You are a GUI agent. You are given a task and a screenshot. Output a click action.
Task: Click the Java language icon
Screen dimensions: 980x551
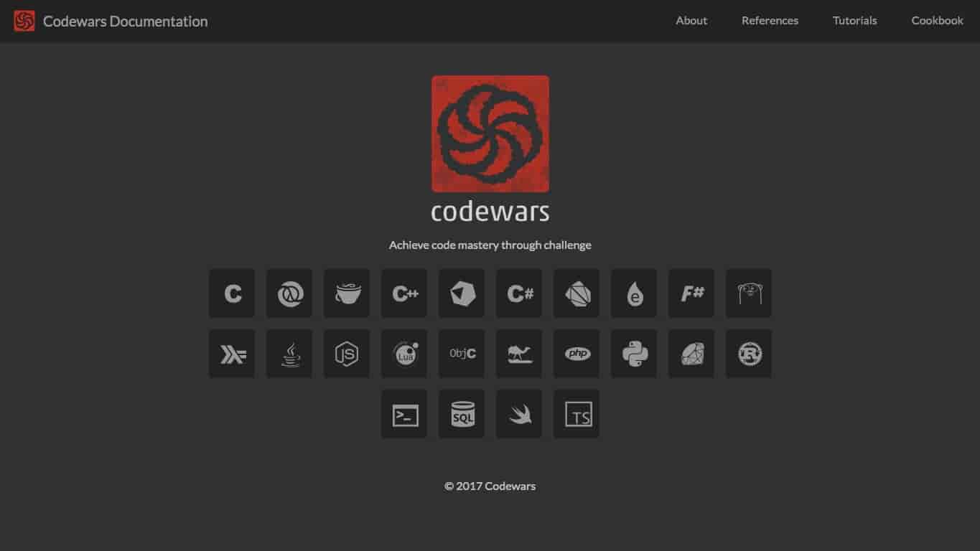(x=289, y=353)
